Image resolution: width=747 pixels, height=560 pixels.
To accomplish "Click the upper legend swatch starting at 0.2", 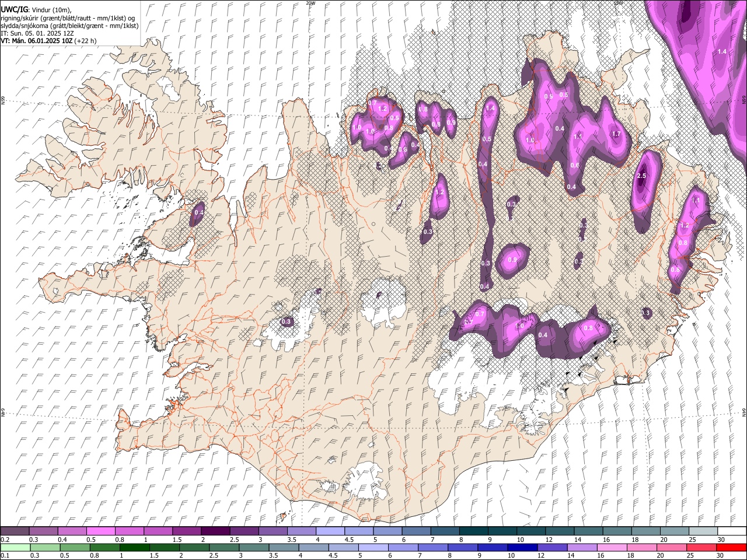I will (x=15, y=531).
